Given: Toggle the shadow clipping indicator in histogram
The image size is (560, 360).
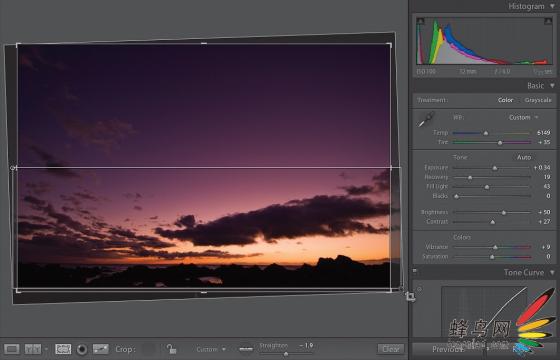Looking at the screenshot, I should coord(421,21).
